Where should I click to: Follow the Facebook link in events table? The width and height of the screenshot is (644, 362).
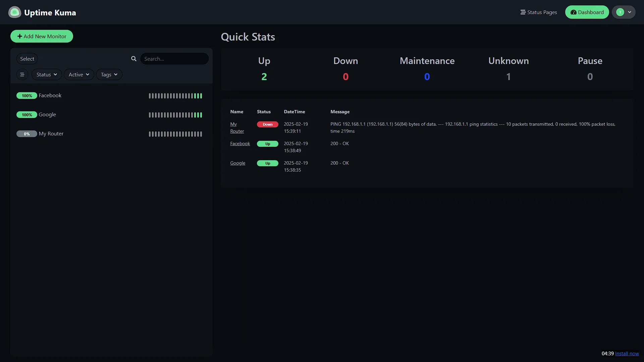point(240,143)
